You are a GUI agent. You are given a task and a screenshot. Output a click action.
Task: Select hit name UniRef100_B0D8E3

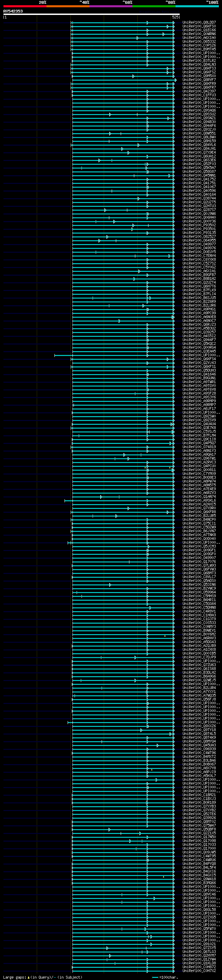coord(199,477)
